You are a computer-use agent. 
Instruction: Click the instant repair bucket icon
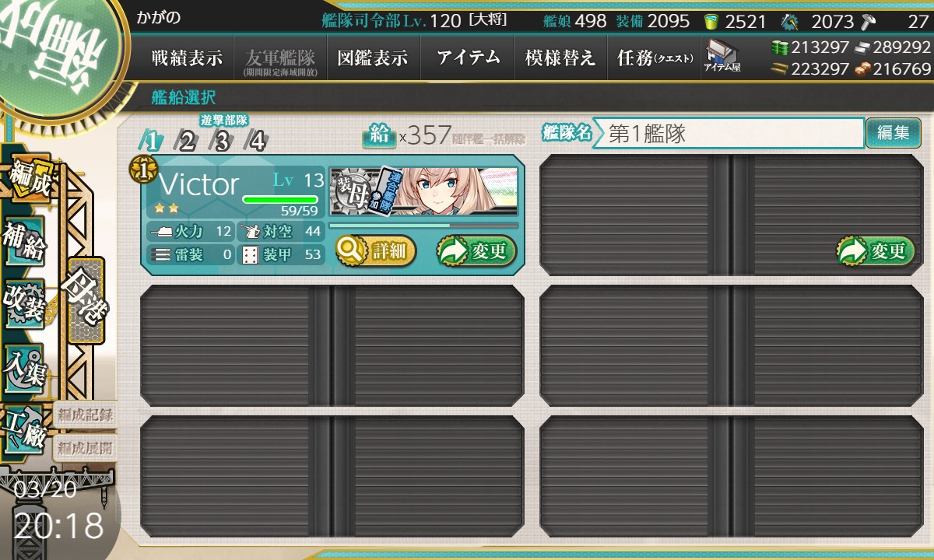point(711,21)
